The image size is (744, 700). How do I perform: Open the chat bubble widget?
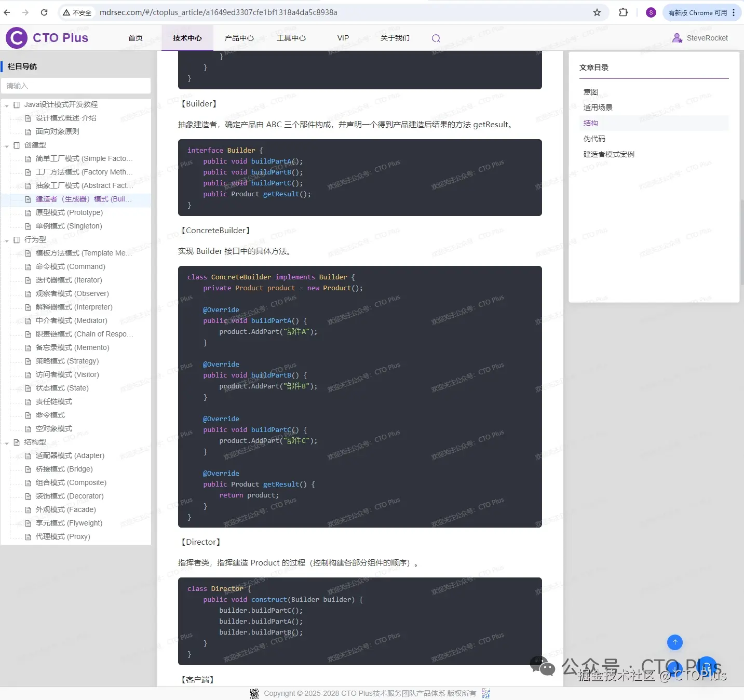(x=542, y=667)
